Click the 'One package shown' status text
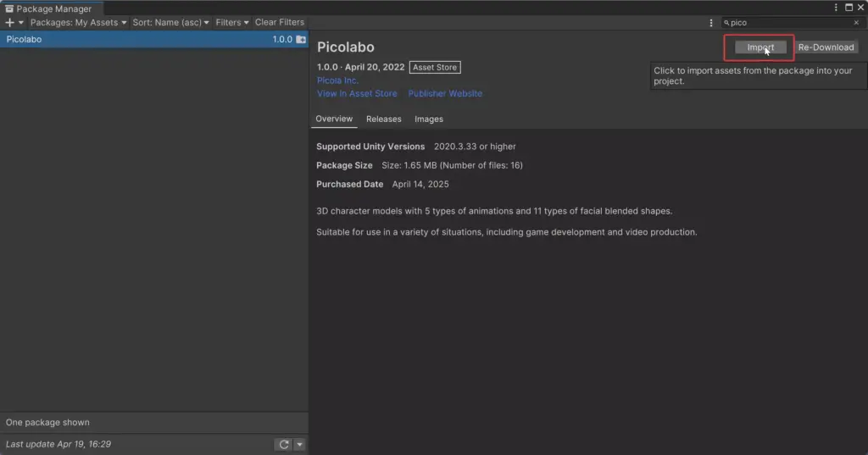Viewport: 868px width, 455px height. 47,422
